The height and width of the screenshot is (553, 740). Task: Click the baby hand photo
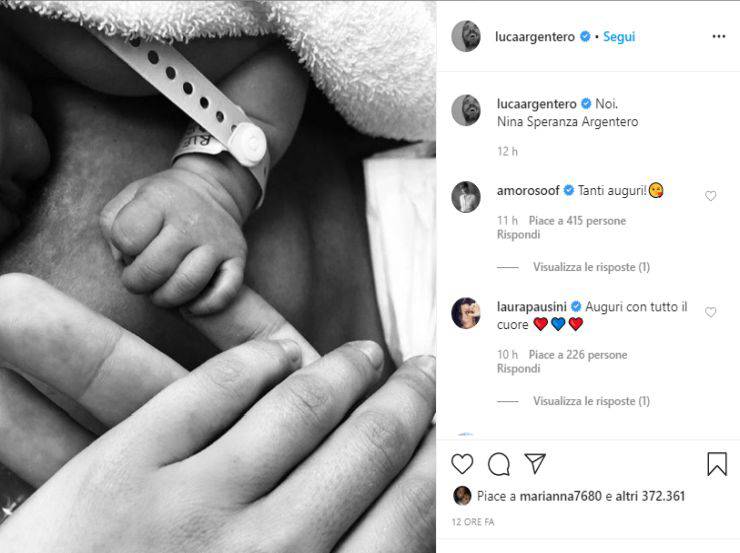pos(218,276)
